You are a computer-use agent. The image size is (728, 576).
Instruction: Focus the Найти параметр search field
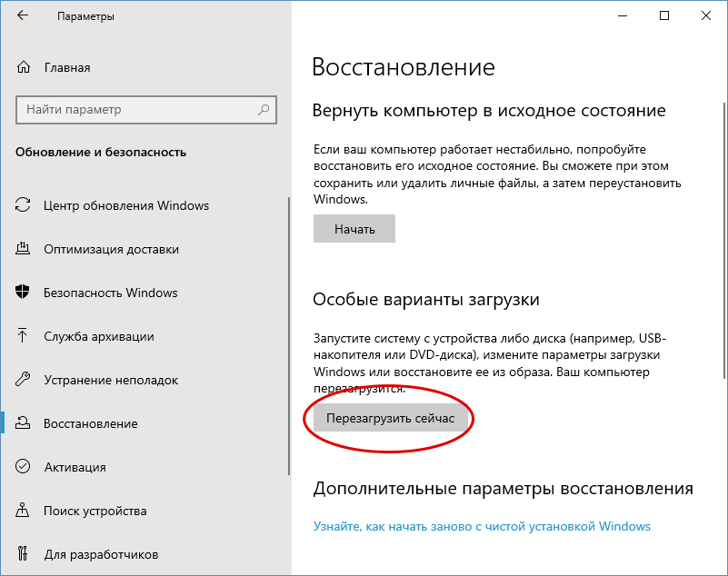[146, 110]
